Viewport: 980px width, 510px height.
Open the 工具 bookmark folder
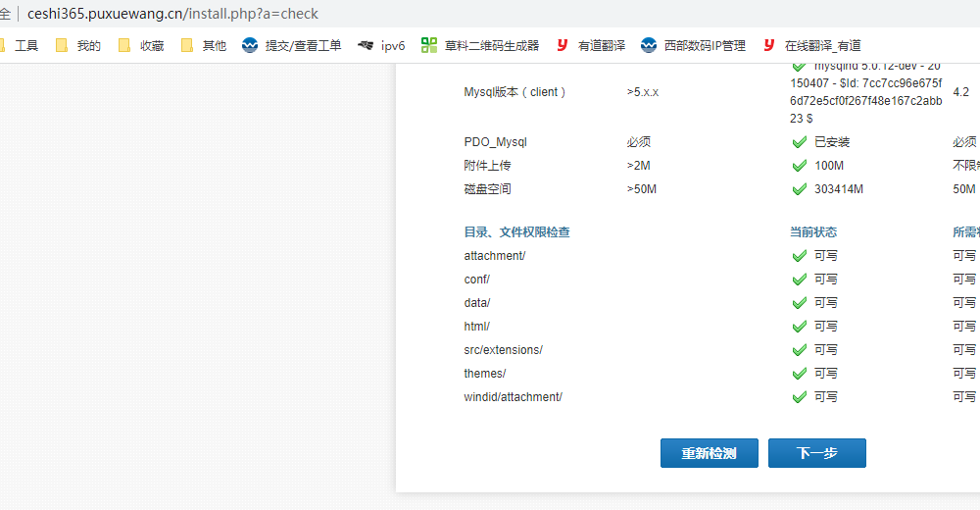click(x=19, y=46)
